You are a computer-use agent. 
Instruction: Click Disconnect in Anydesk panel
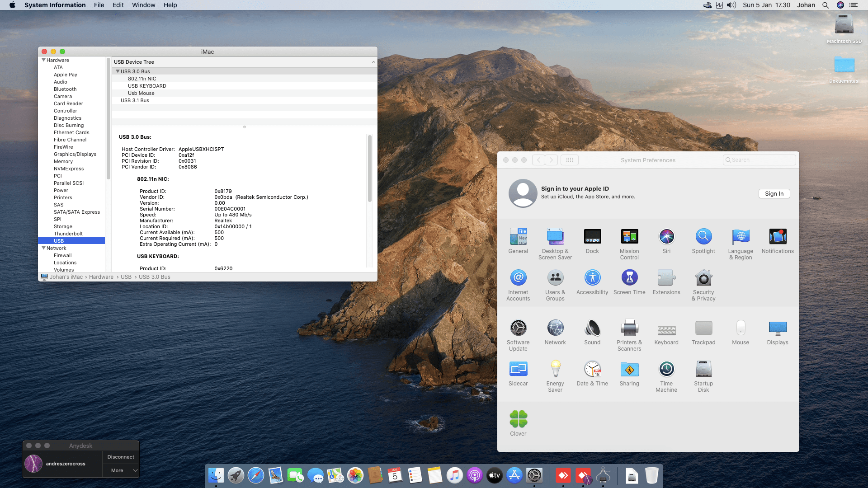(x=121, y=457)
